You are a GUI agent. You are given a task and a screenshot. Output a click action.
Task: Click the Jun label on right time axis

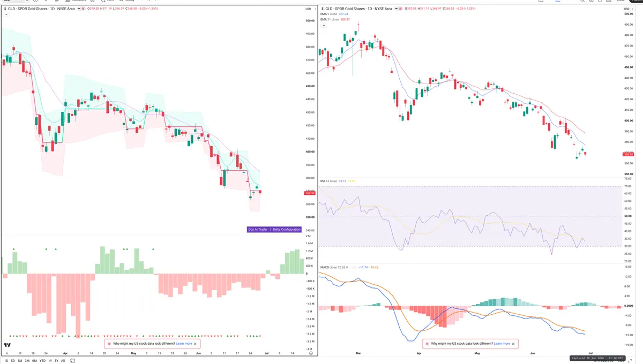click(x=533, y=353)
